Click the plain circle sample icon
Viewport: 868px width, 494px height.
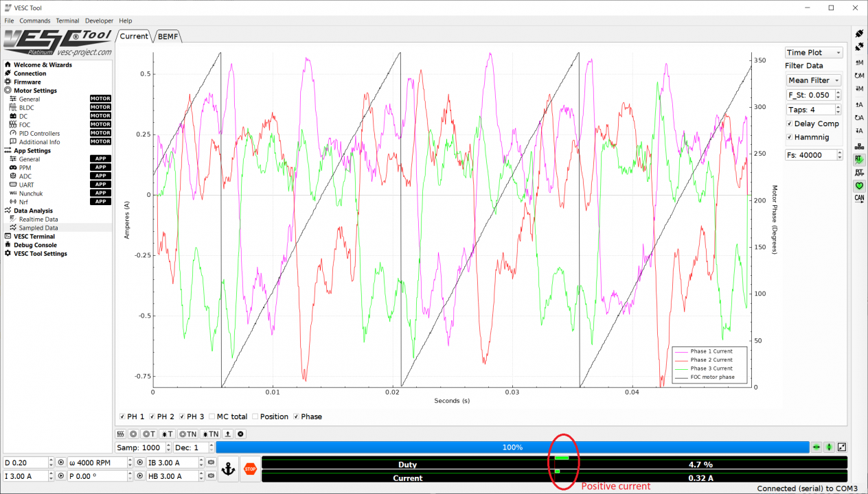pyautogui.click(x=133, y=434)
